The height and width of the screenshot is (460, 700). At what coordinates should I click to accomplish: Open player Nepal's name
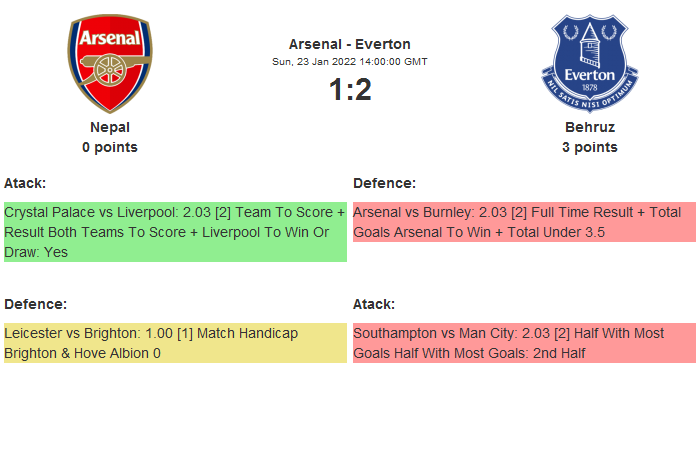click(x=110, y=127)
